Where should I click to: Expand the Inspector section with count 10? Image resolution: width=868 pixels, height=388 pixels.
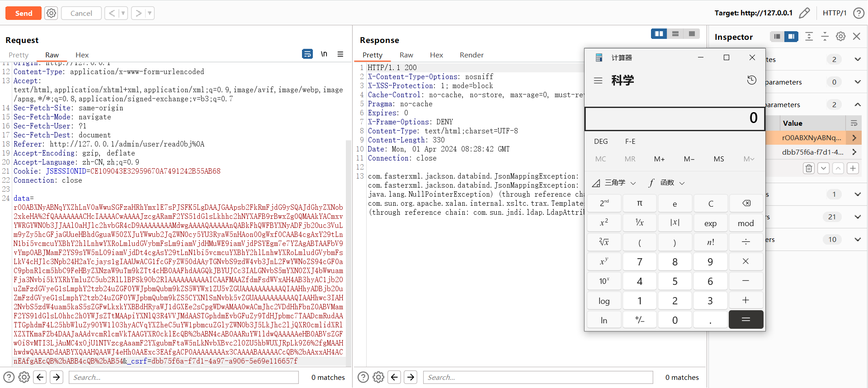tap(858, 239)
